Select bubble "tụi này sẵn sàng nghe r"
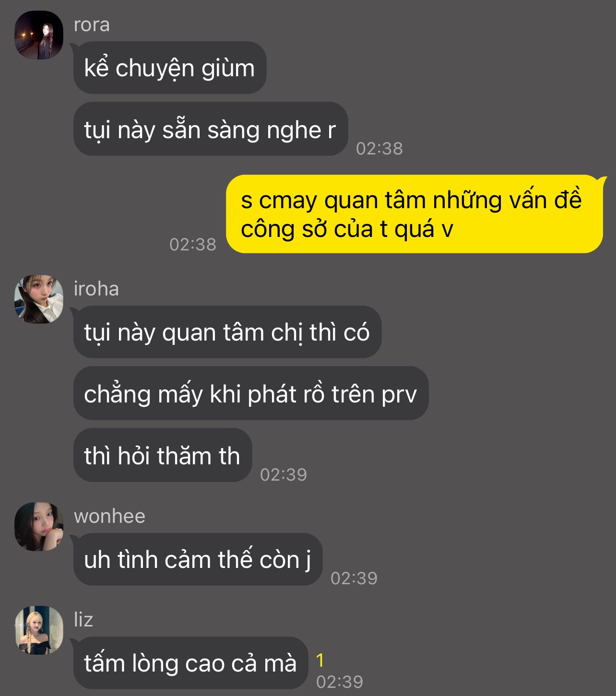 (211, 129)
